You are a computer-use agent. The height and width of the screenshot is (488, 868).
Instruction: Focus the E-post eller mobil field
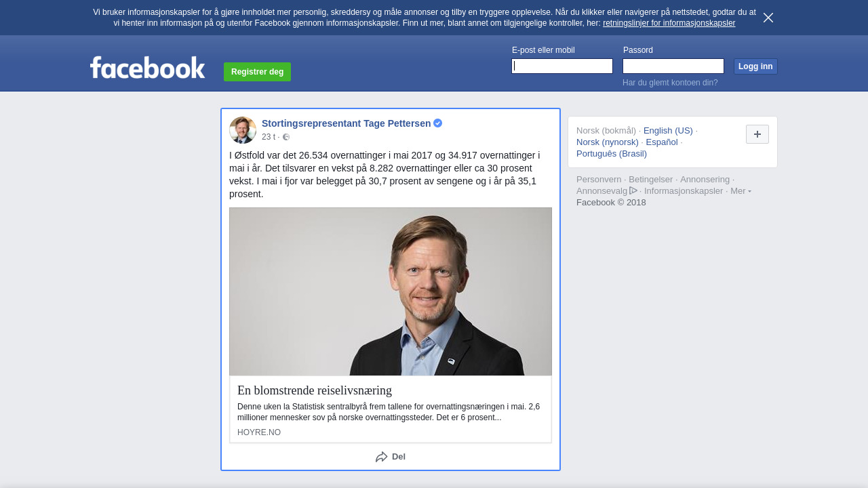tap(562, 66)
